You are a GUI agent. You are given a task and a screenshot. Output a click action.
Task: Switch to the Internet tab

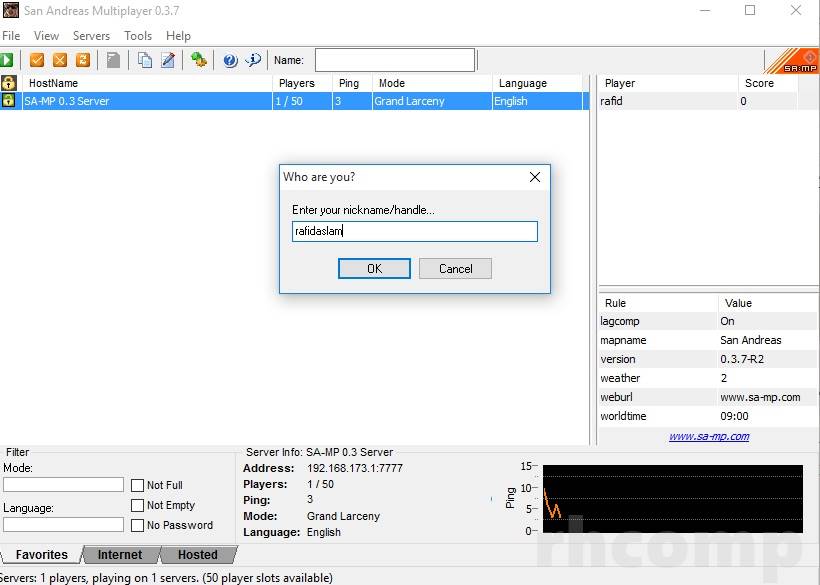coord(120,555)
